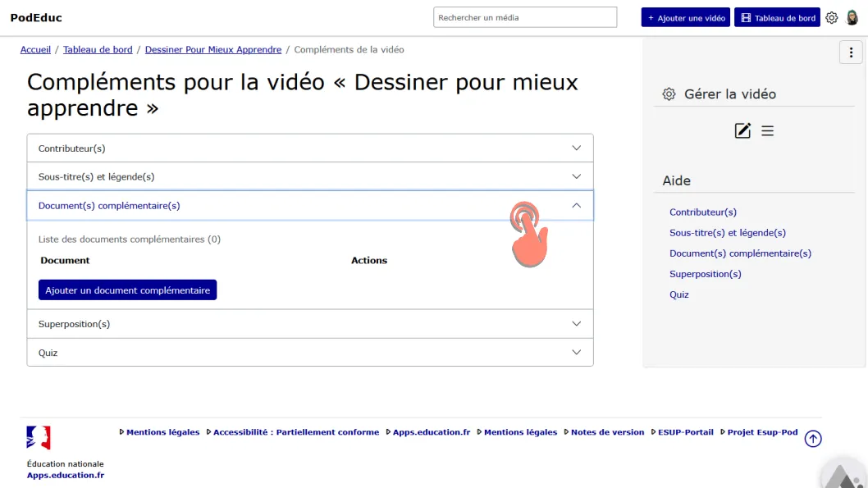868x488 pixels.
Task: Click the Aide heading in sidebar
Action: click(677, 180)
